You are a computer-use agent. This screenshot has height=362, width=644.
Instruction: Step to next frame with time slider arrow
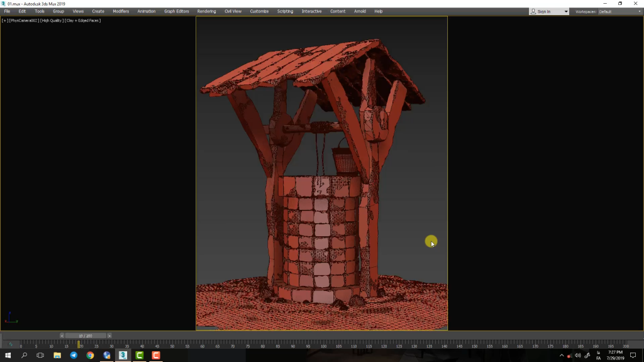click(x=109, y=336)
